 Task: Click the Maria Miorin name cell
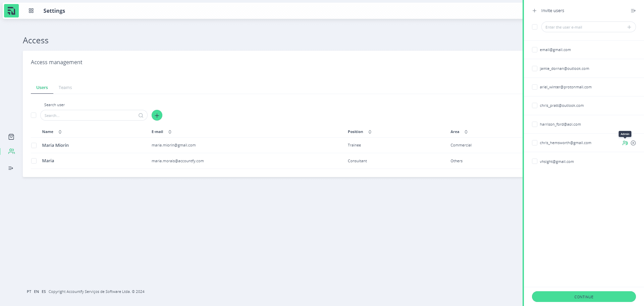(x=55, y=145)
